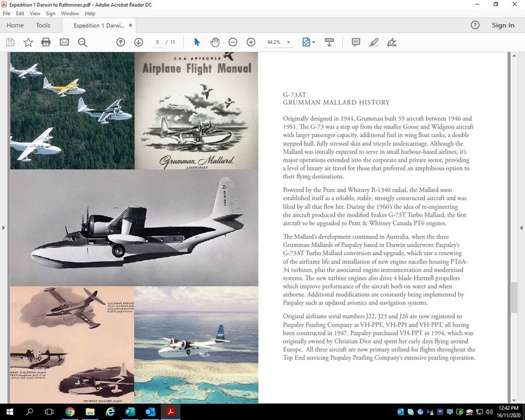Switch to Publisher on the taskbar

(130, 411)
